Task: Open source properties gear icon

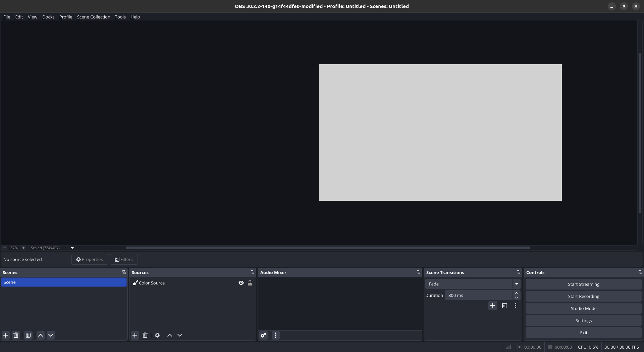Action: click(x=157, y=335)
